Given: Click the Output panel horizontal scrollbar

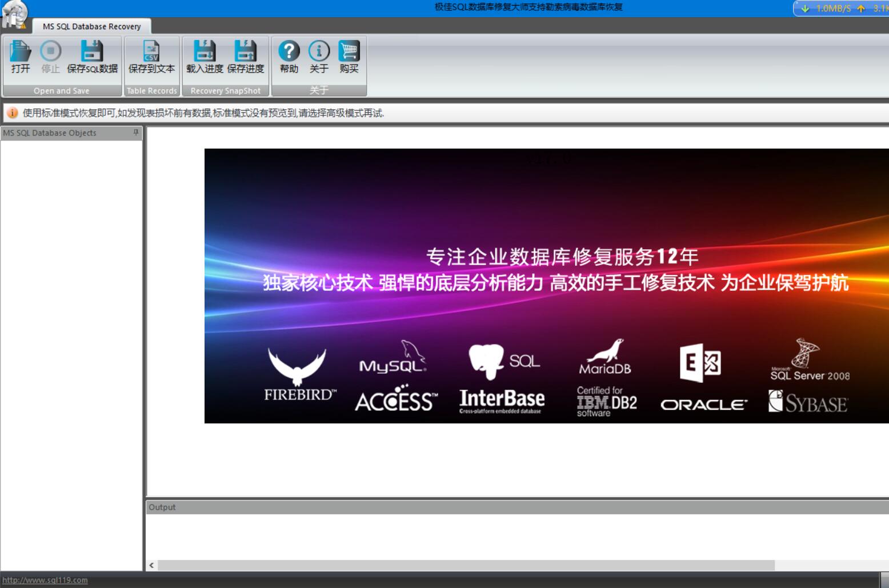Looking at the screenshot, I should click(x=466, y=565).
